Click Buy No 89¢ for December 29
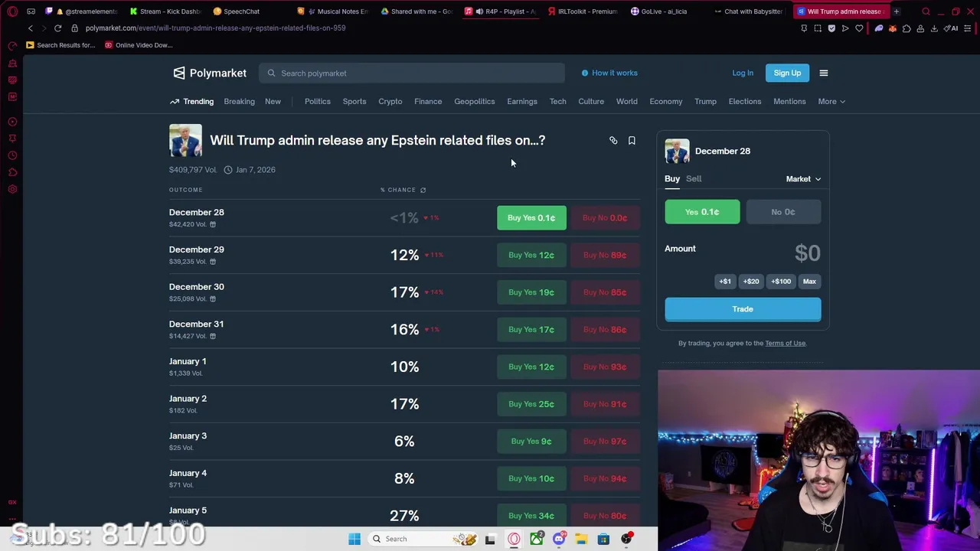980x551 pixels. 604,255
